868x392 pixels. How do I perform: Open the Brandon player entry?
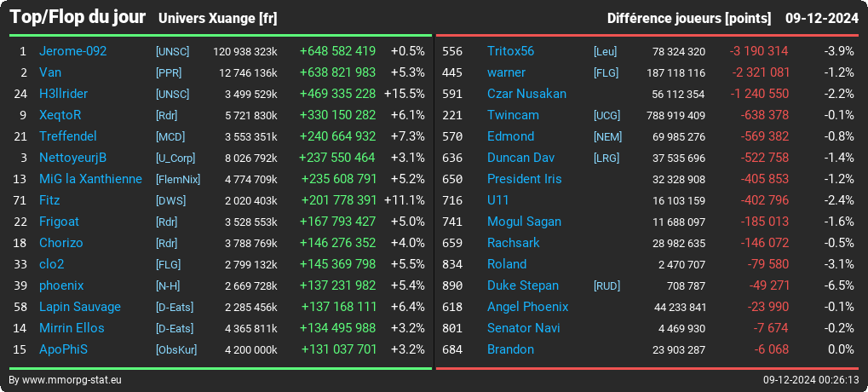pos(510,349)
